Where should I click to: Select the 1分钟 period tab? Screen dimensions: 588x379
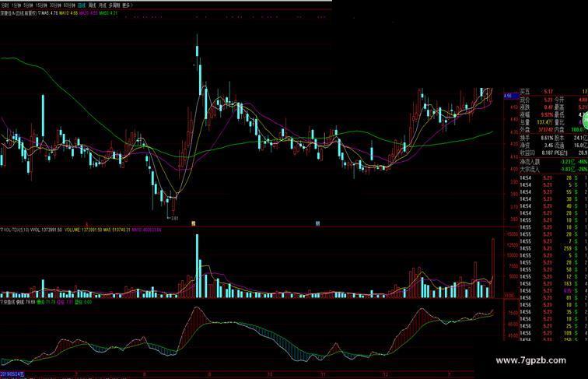(x=16, y=5)
